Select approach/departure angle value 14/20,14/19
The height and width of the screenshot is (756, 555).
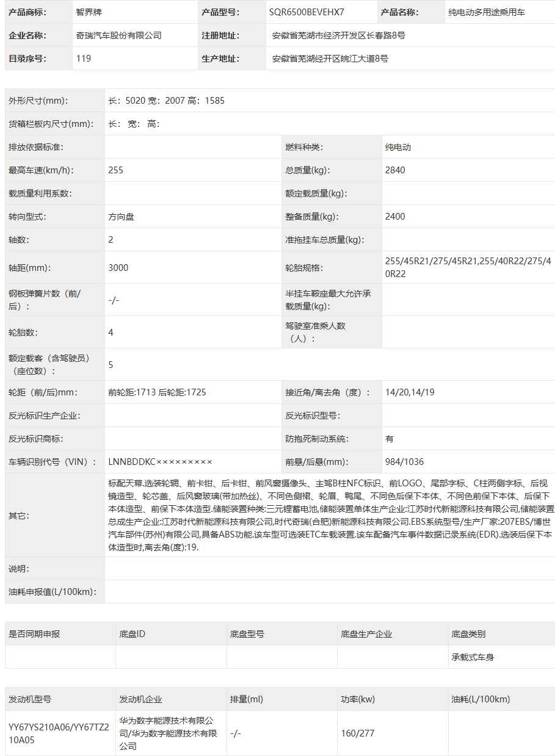pyautogui.click(x=410, y=392)
